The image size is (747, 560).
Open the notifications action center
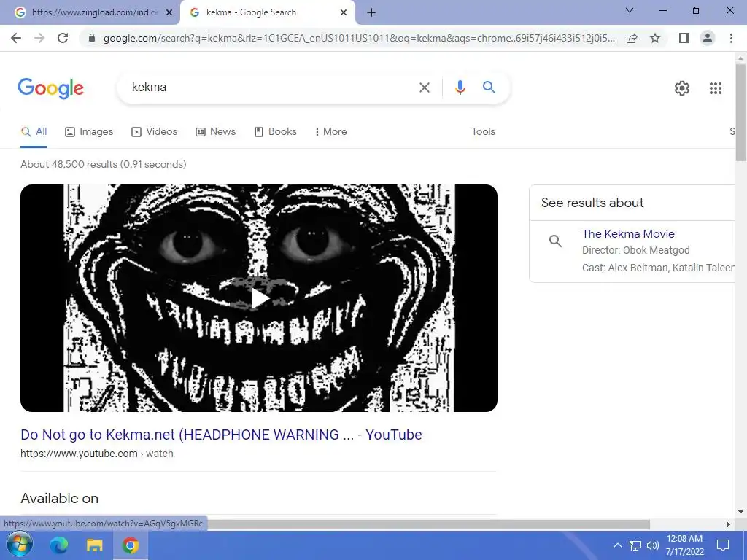[723, 545]
